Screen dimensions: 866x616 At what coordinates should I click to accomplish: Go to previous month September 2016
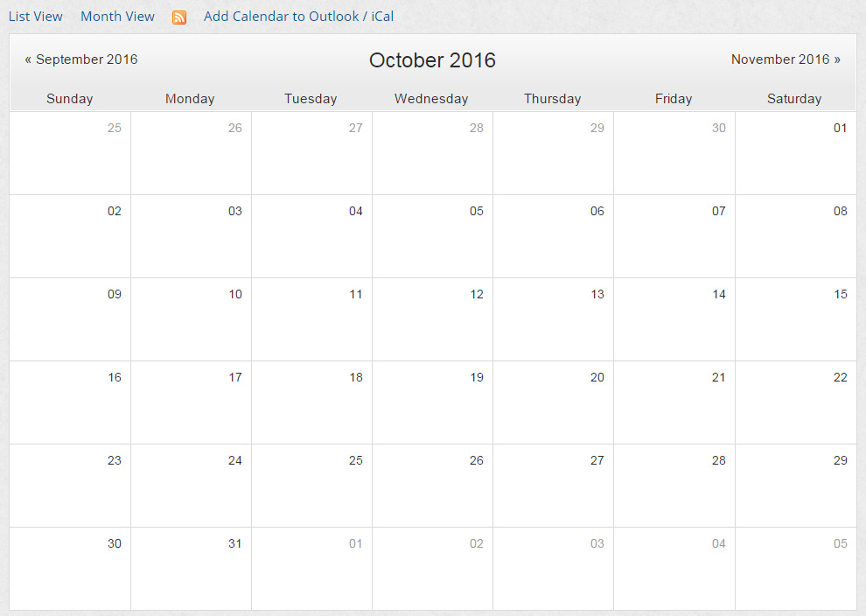(x=81, y=59)
